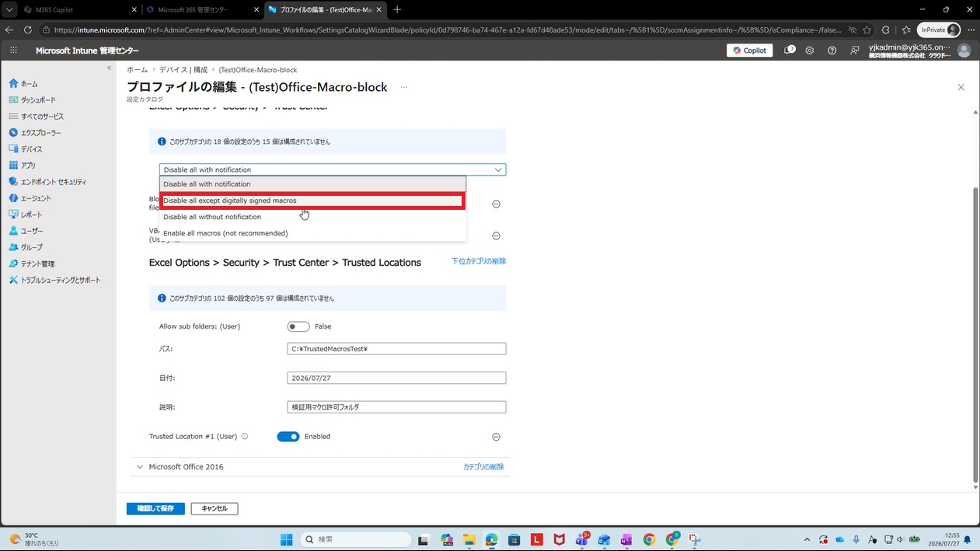The height and width of the screenshot is (551, 980).
Task: Open the browser tab list dropdown arrow
Action: tap(9, 10)
